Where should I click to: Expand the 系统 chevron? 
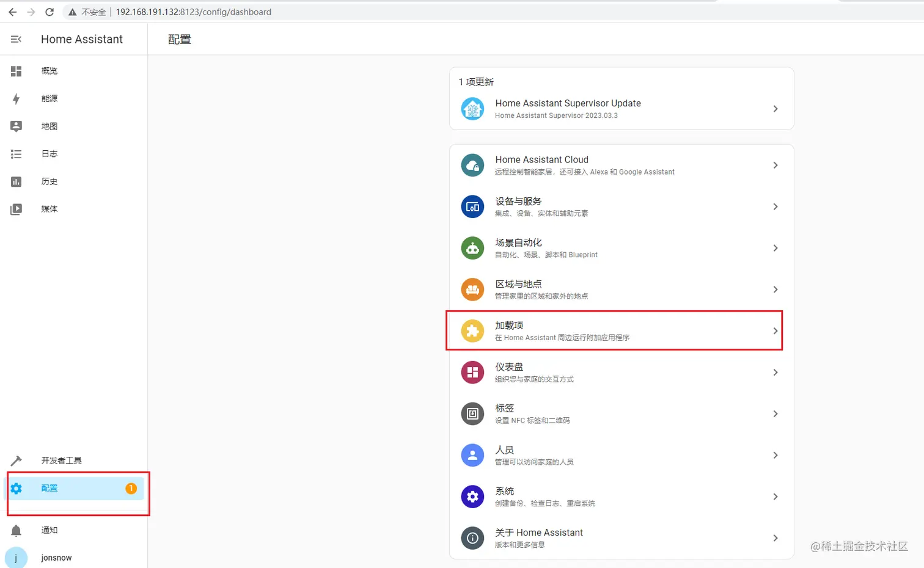click(775, 497)
